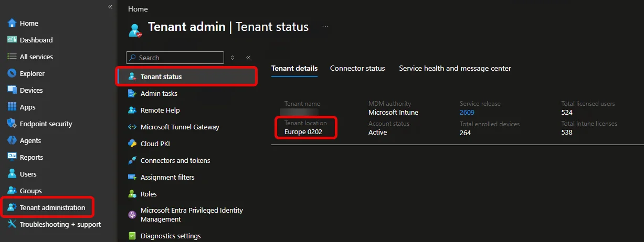Click the Cloud PKI icon
Screen dimensions: 644x242
tap(132, 144)
